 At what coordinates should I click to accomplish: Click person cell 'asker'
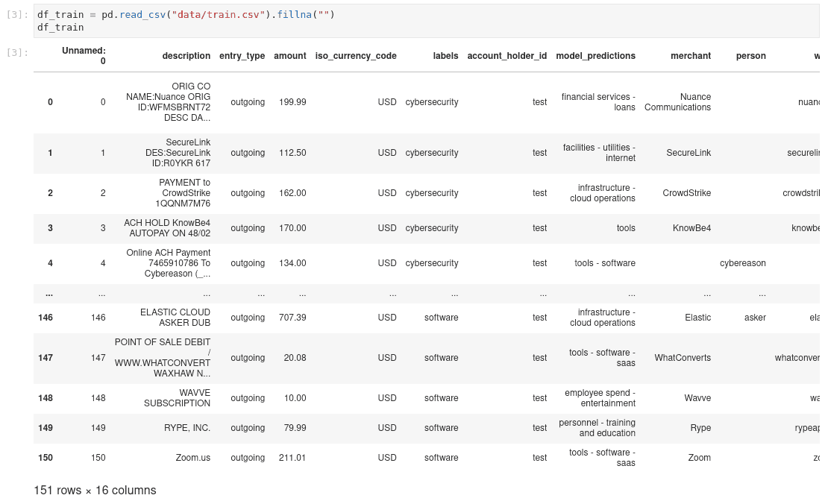click(x=755, y=317)
